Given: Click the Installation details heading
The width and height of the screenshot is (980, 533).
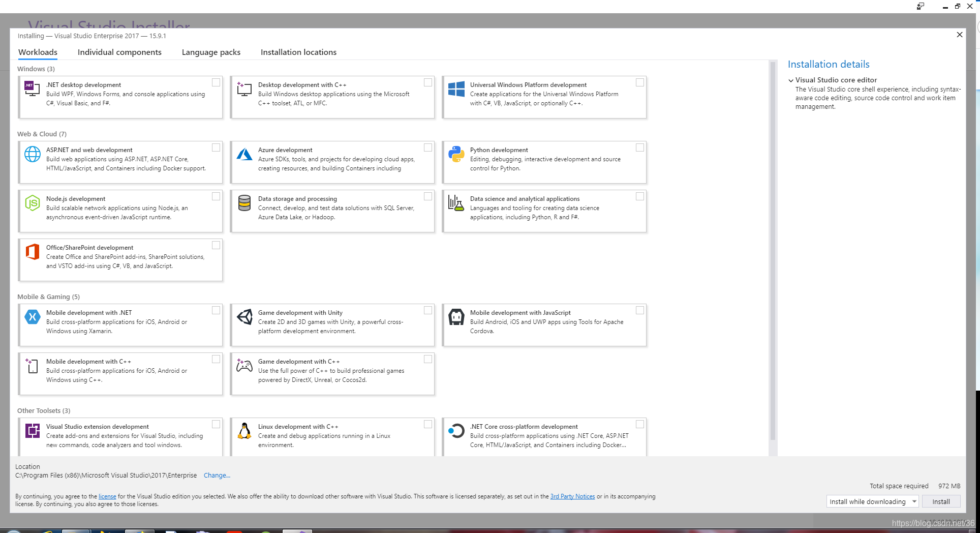Looking at the screenshot, I should (x=829, y=64).
